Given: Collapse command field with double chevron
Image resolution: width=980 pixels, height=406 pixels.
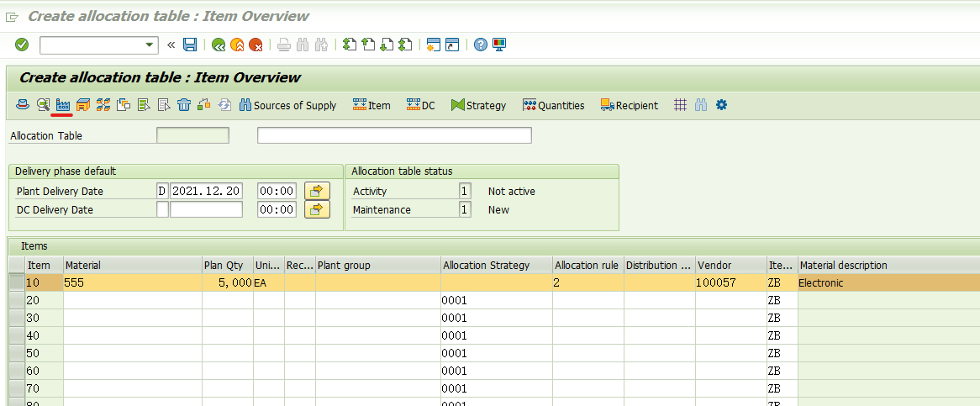Looking at the screenshot, I should [x=171, y=45].
